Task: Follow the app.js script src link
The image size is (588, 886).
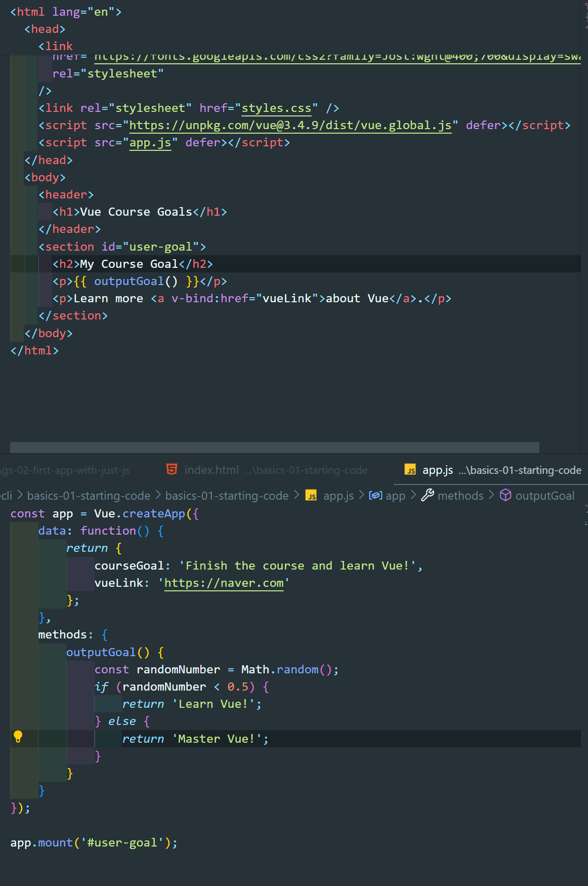Action: 150,143
